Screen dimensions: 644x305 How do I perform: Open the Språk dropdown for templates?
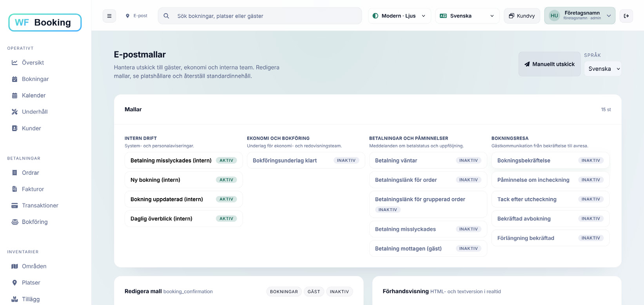(602, 69)
